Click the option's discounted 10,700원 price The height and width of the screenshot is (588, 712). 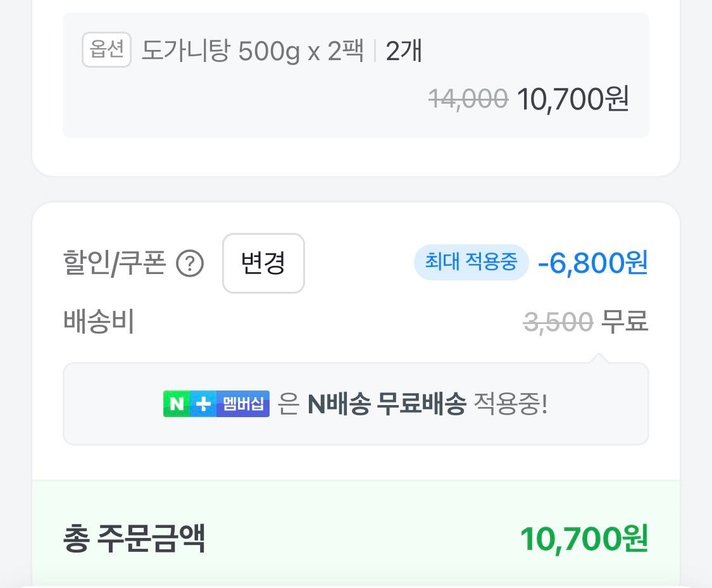point(573,99)
